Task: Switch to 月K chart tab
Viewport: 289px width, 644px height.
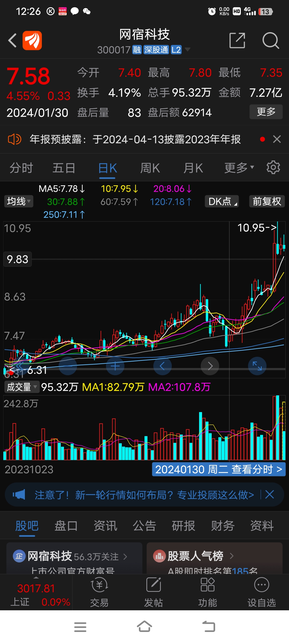Action: click(193, 168)
